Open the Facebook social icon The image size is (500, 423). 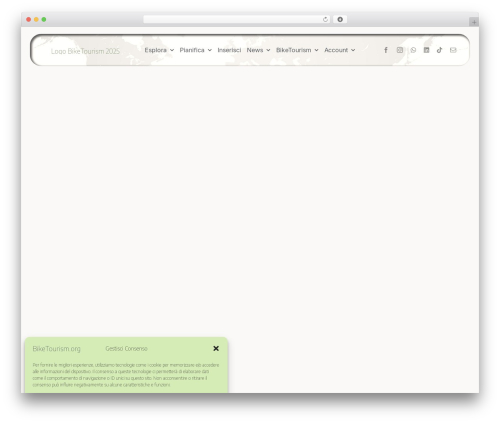pyautogui.click(x=386, y=50)
